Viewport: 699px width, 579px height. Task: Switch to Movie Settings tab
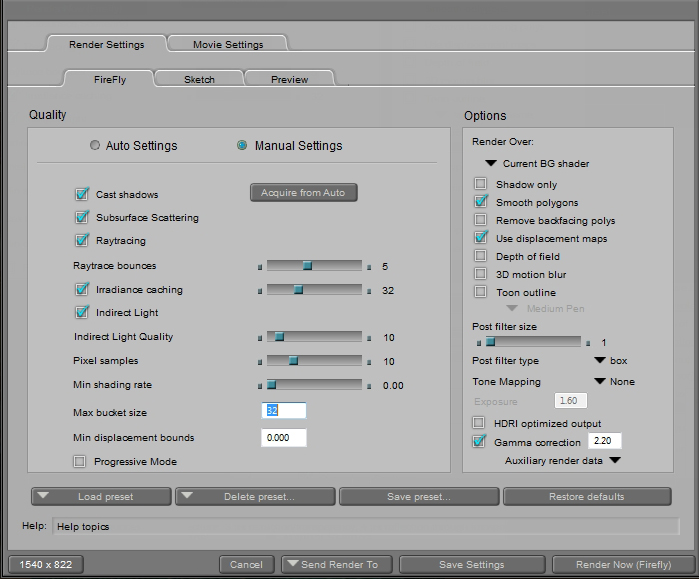(229, 44)
